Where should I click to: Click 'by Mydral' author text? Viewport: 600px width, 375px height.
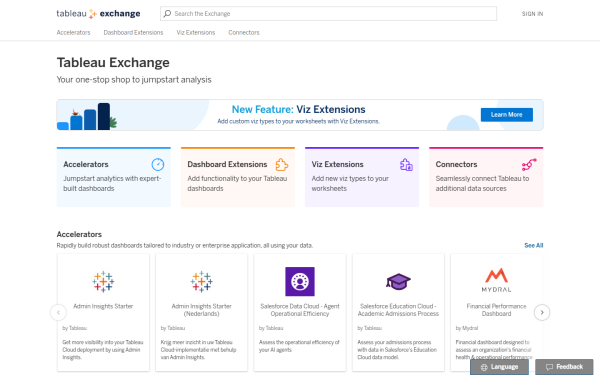point(467,328)
